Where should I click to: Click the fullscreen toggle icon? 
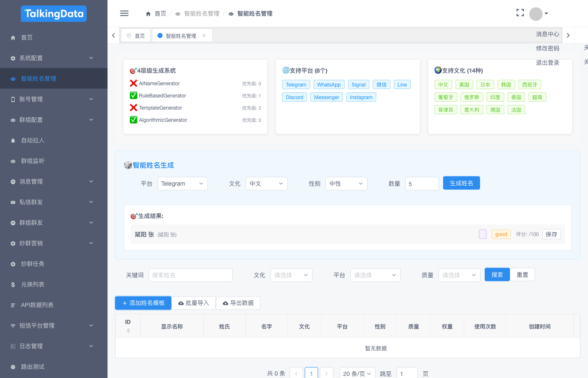click(520, 13)
